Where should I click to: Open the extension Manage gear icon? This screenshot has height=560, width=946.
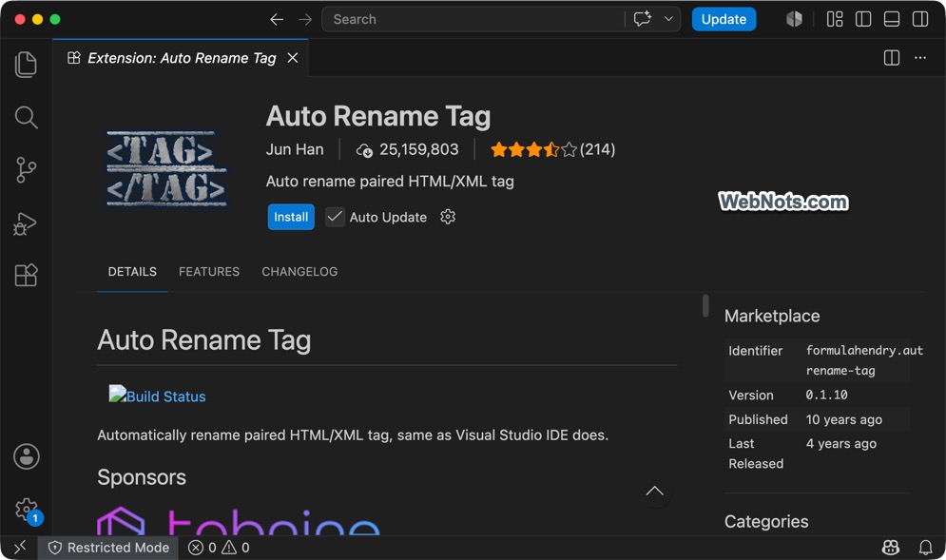tap(448, 217)
